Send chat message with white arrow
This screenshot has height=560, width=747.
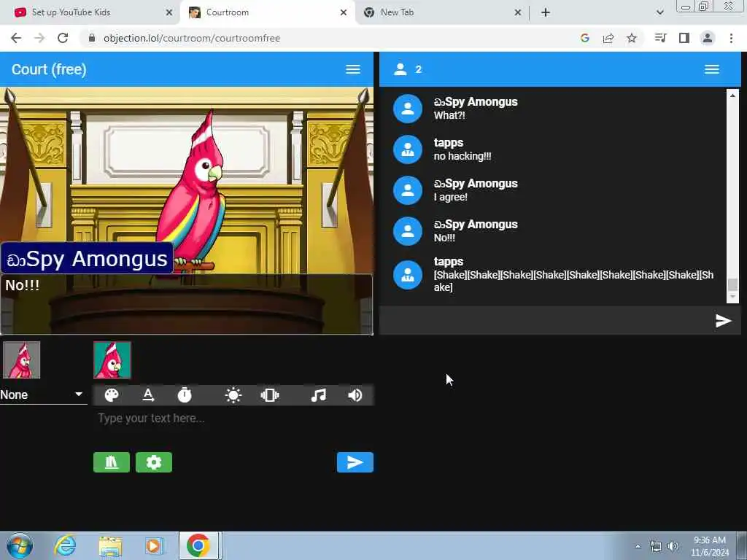(x=723, y=321)
